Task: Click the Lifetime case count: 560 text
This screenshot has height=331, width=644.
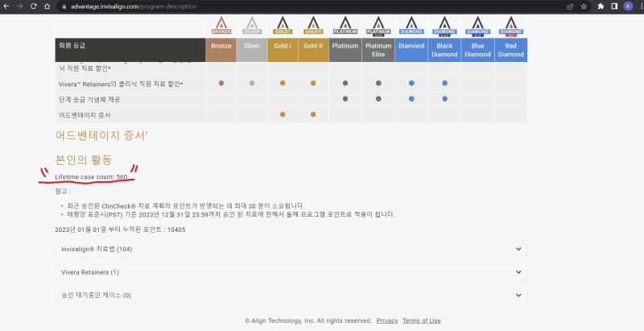Action: click(x=91, y=177)
